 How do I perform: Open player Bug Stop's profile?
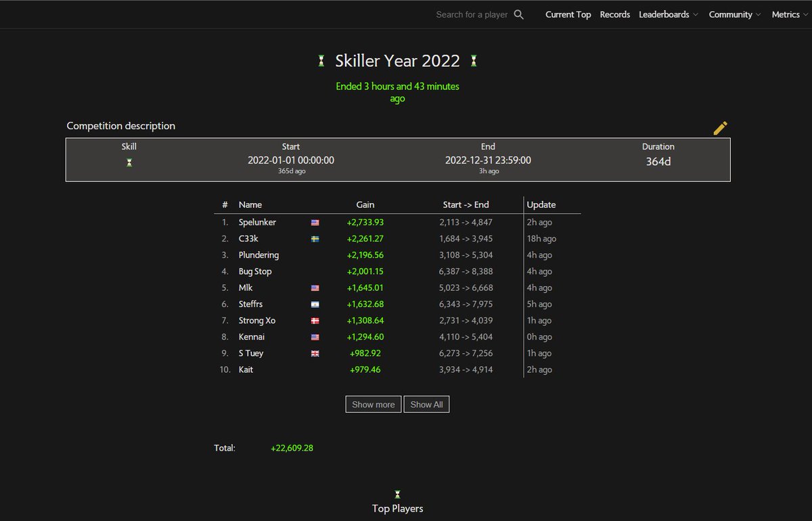(255, 271)
